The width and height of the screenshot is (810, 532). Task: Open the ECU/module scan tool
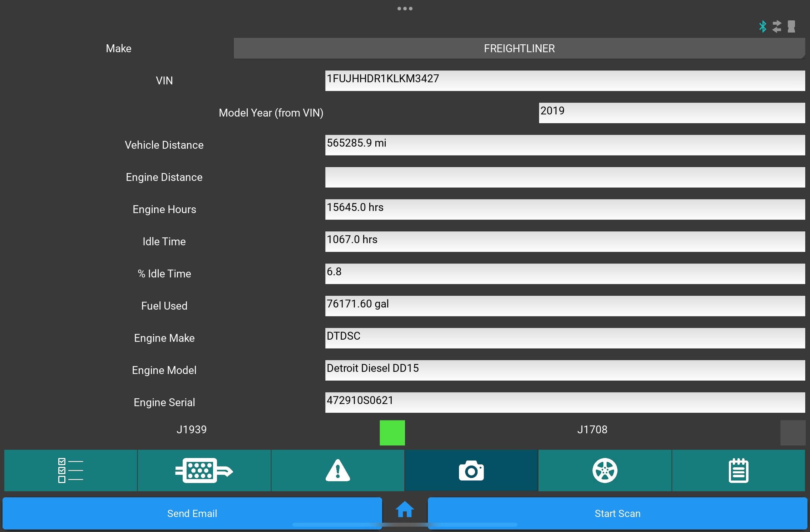(203, 469)
